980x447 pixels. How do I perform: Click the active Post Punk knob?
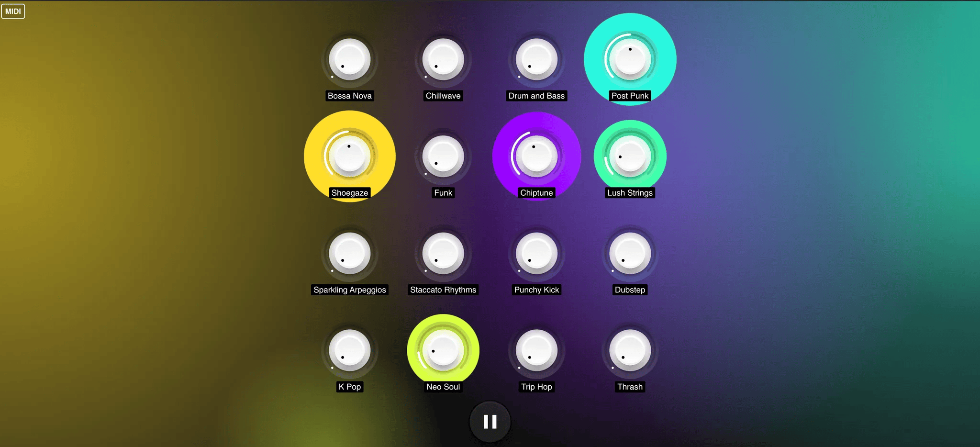630,59
